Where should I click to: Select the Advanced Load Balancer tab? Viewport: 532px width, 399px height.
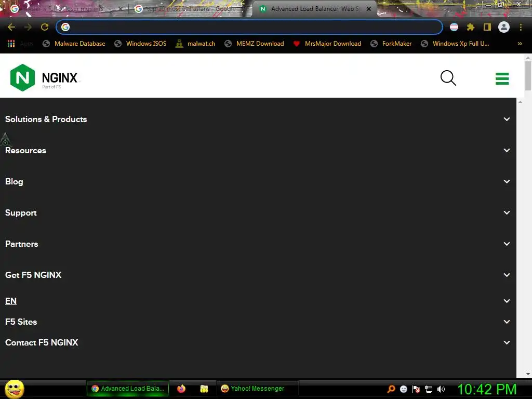pyautogui.click(x=314, y=9)
